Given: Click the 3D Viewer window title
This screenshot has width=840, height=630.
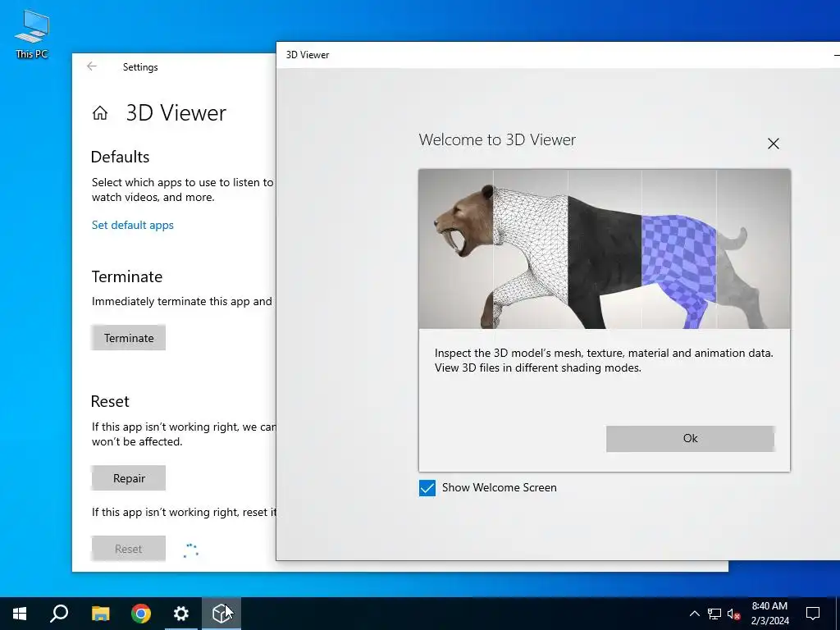Looking at the screenshot, I should tap(308, 55).
